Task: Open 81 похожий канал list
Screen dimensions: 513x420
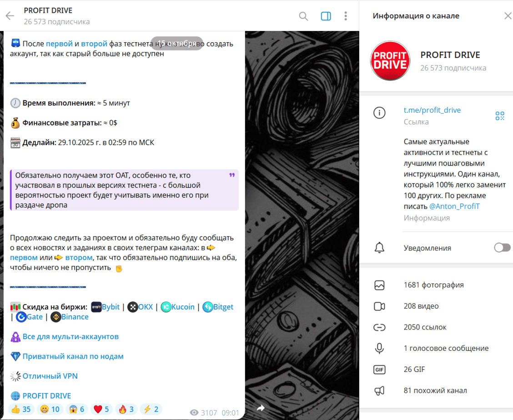Action: pos(436,390)
